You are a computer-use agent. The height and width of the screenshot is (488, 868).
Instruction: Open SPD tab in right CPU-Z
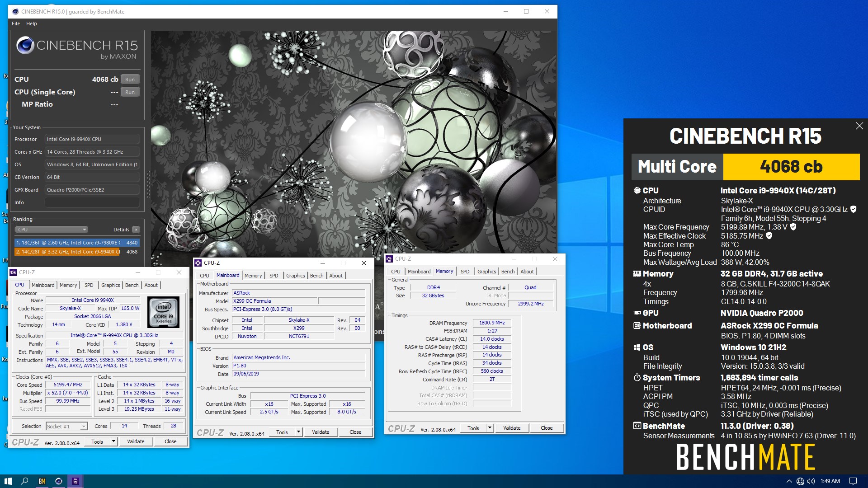click(x=465, y=272)
